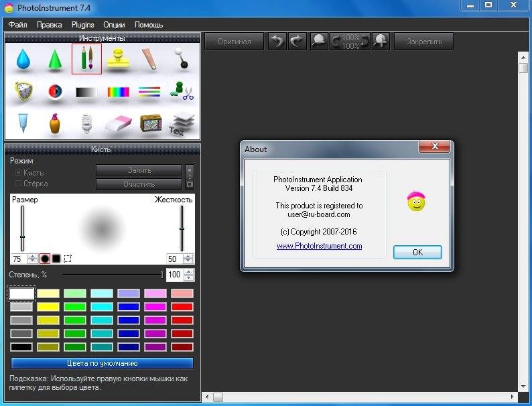Click the zoom out magnifier icon
This screenshot has width=532, height=406.
(319, 42)
